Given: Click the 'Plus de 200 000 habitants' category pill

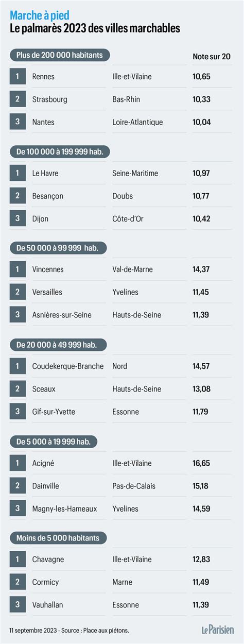Looking at the screenshot, I should 60,55.
